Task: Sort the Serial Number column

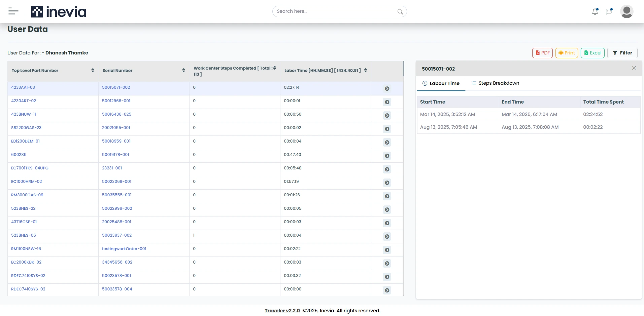Action: click(x=183, y=70)
